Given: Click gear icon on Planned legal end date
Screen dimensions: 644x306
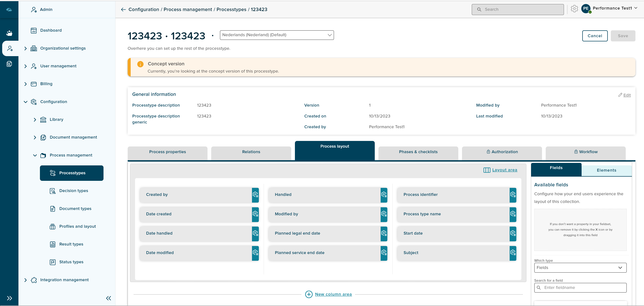Looking at the screenshot, I should point(384,233).
